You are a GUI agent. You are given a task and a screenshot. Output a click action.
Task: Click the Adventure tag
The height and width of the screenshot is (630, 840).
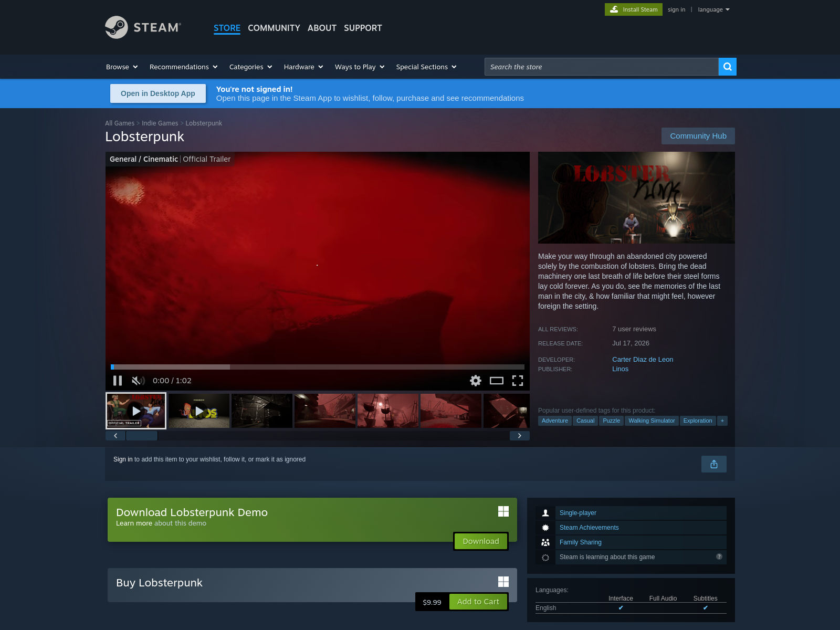click(555, 421)
